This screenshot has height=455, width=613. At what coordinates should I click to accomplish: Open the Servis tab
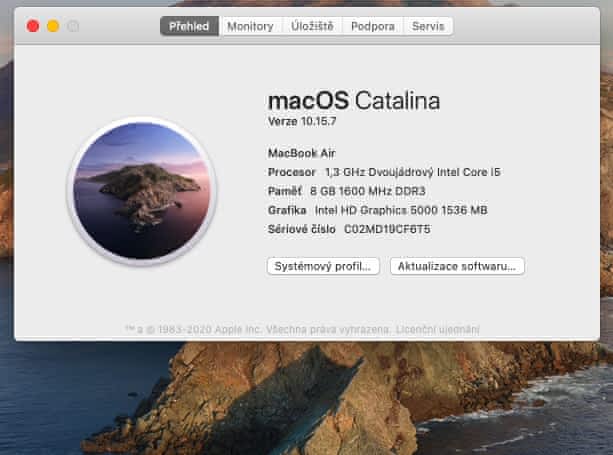pos(428,26)
